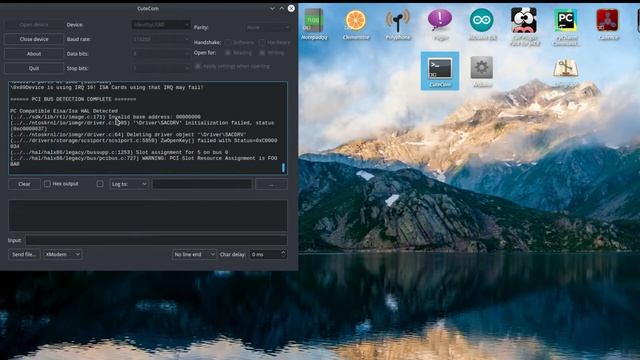640x360 pixels.
Task: Toggle the Software handshake checkbox
Action: tap(228, 42)
